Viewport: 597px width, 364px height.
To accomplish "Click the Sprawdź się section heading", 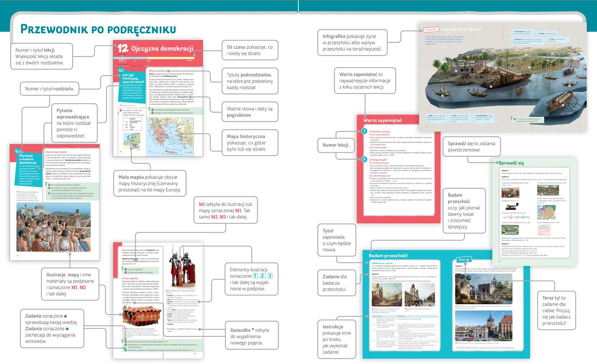I will [x=511, y=163].
